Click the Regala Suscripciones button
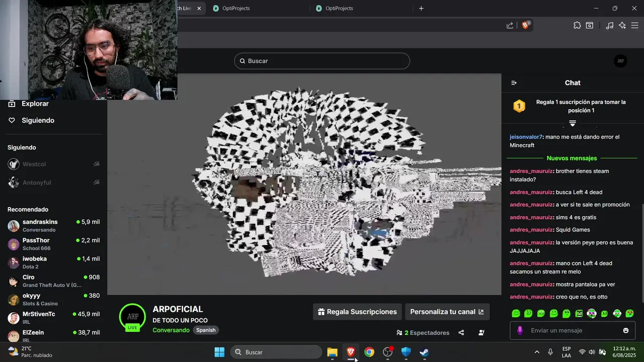This screenshot has width=644, height=362. (357, 312)
